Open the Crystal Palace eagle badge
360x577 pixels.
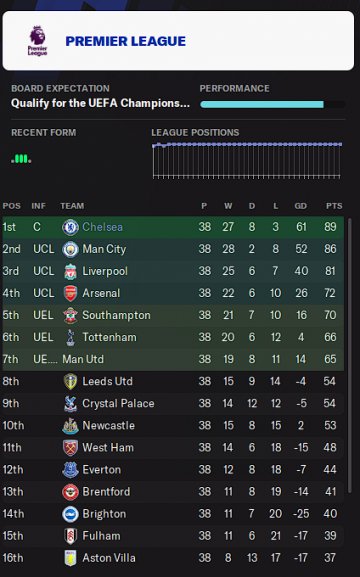coord(70,404)
